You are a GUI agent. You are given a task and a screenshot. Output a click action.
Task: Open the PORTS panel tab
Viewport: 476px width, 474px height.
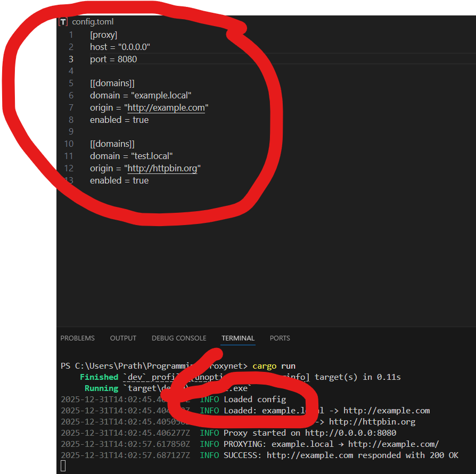(280, 338)
